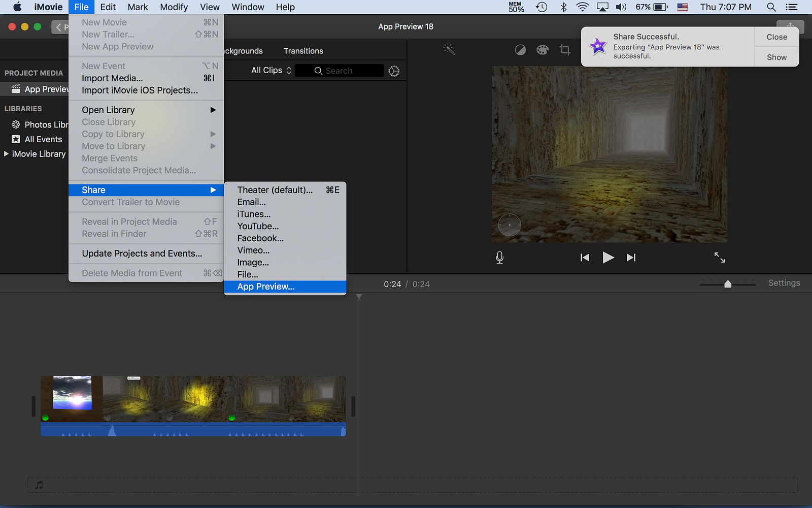Select Import Media… in File menu
The height and width of the screenshot is (508, 812).
click(x=112, y=78)
